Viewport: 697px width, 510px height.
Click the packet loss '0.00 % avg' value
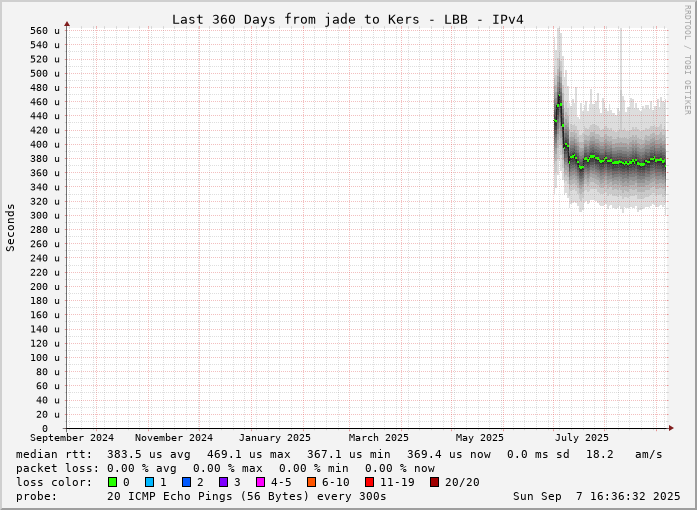[141, 468]
